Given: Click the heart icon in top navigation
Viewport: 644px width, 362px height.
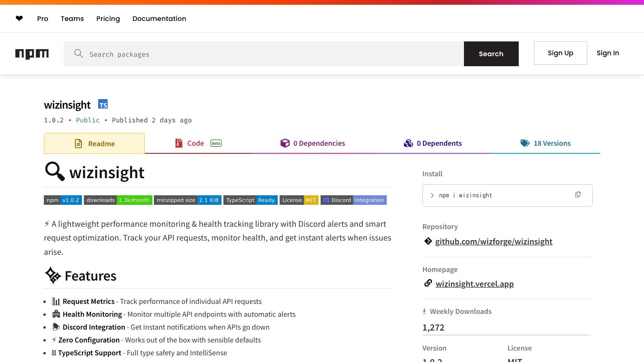Looking at the screenshot, I should [19, 19].
